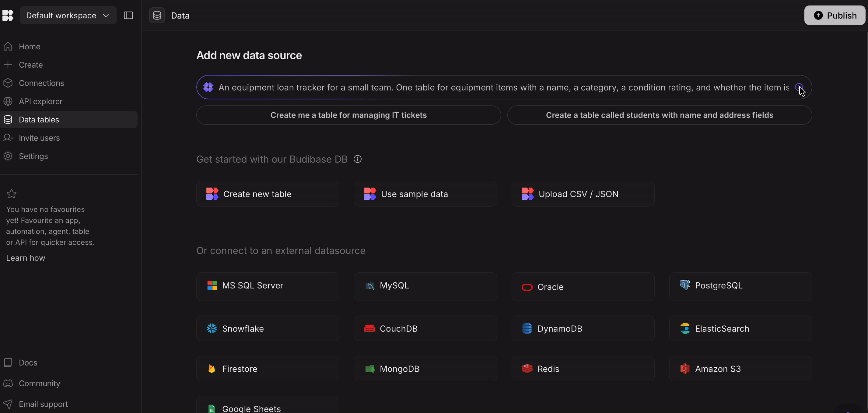Choose the students table suggestion

click(x=660, y=115)
